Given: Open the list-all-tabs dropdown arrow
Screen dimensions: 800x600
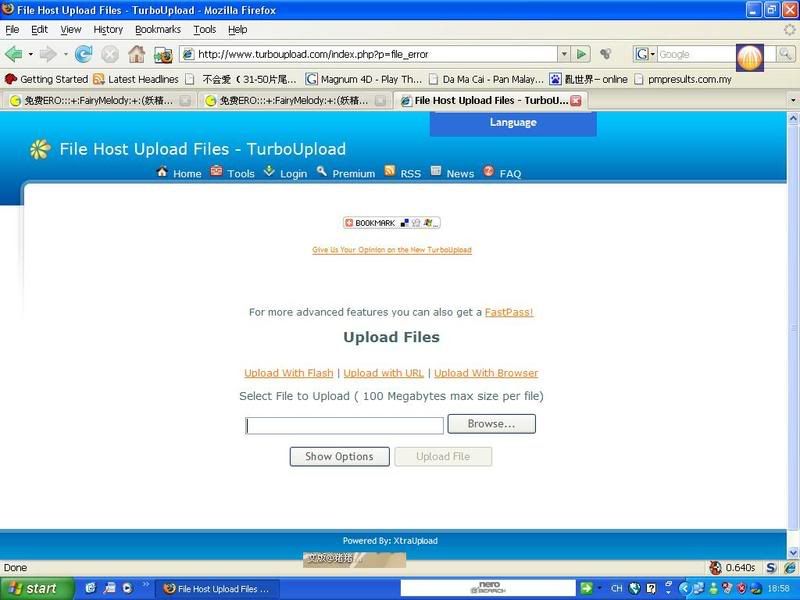Looking at the screenshot, I should tap(793, 101).
